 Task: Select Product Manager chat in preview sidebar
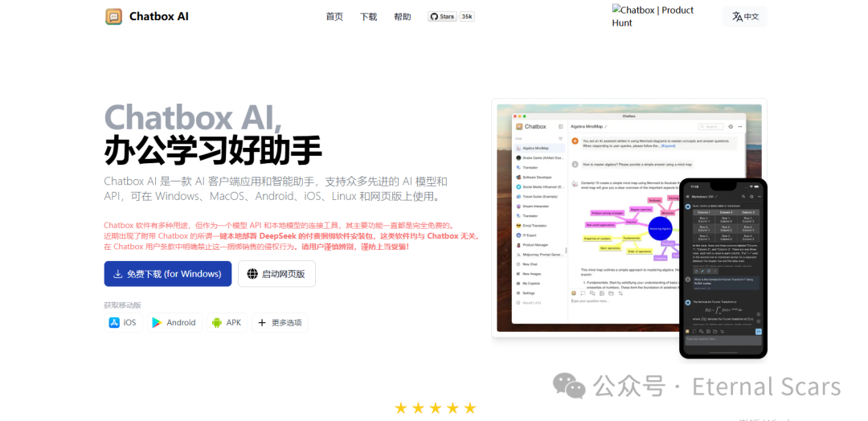540,244
